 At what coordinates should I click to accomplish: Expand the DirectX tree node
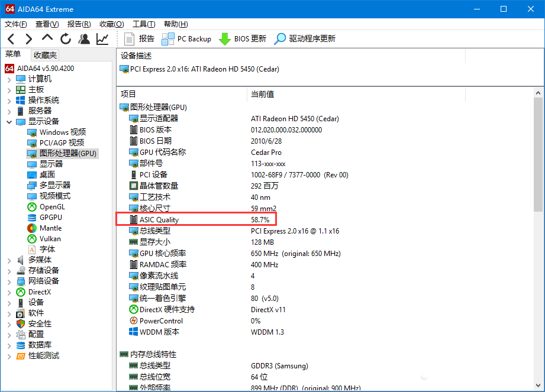(9, 292)
